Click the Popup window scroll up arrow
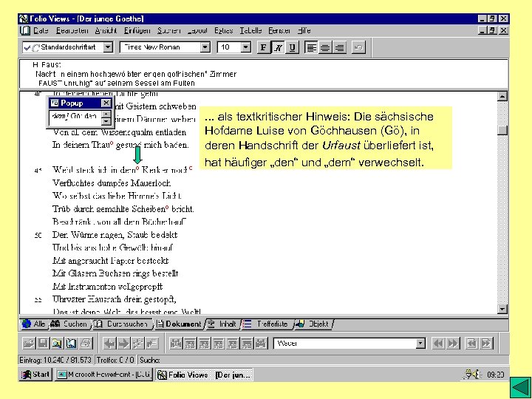 [106, 114]
